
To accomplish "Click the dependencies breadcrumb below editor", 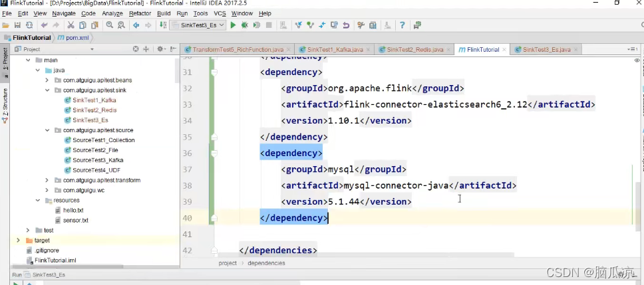I will tap(266, 263).
